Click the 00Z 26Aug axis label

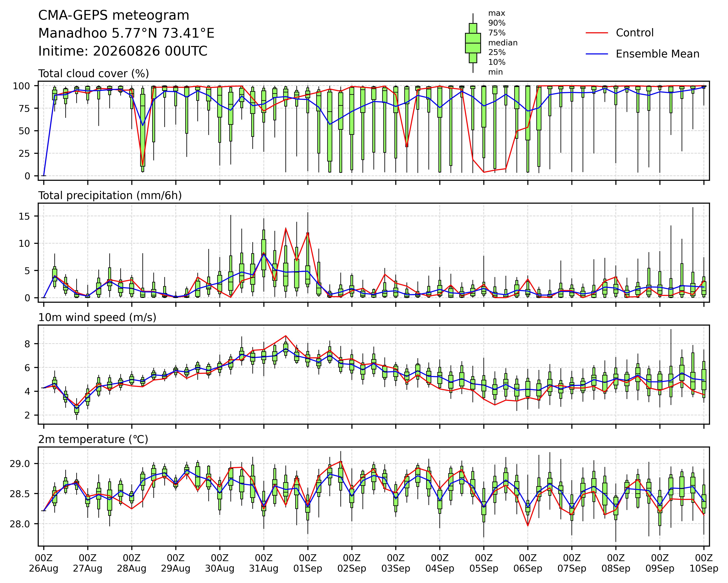tap(44, 563)
